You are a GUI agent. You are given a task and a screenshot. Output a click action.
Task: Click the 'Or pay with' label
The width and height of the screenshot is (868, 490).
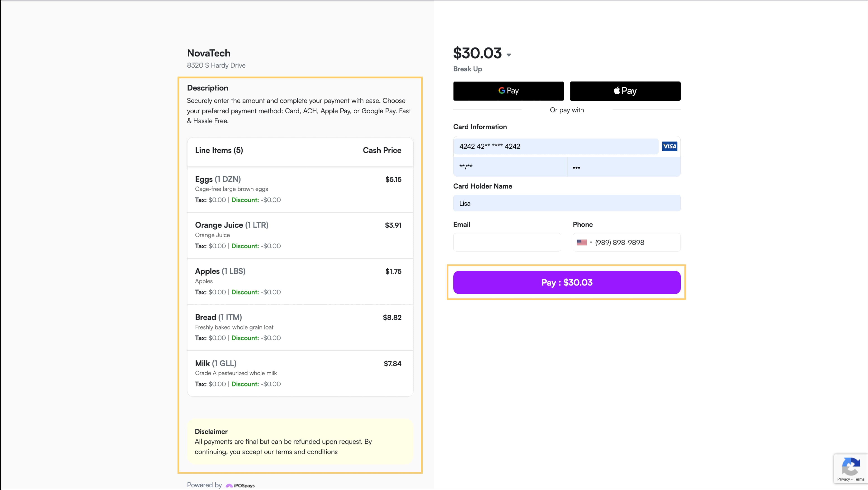point(567,110)
